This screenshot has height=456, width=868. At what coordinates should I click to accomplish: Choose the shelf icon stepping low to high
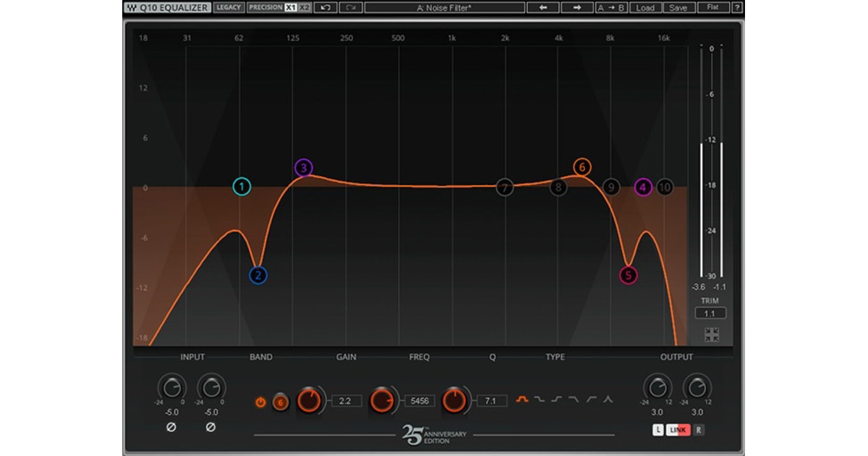557,399
